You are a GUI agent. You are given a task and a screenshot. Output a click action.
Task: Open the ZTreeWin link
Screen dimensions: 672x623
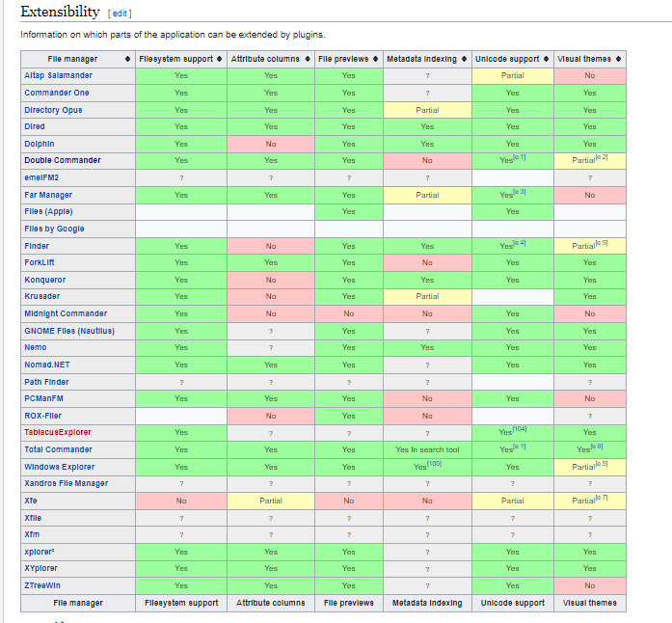coord(42,585)
